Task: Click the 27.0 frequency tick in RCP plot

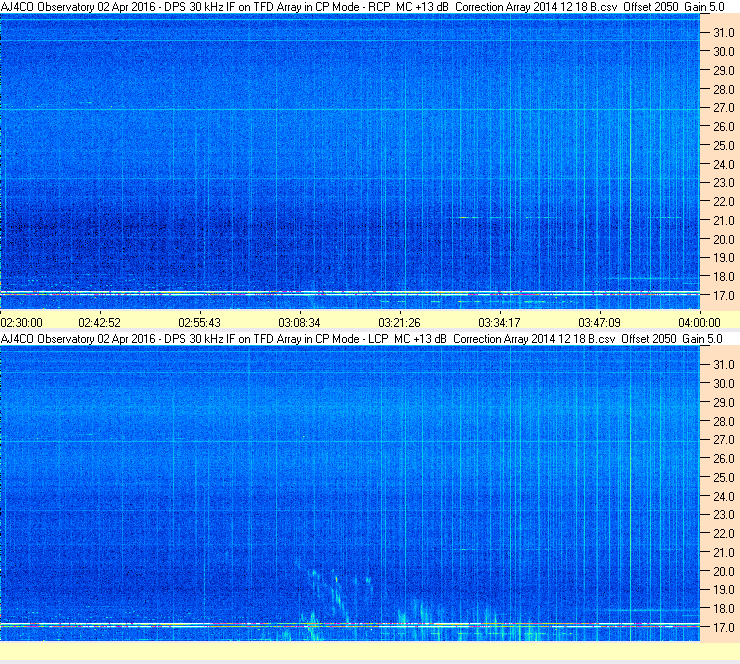Action: (723, 108)
